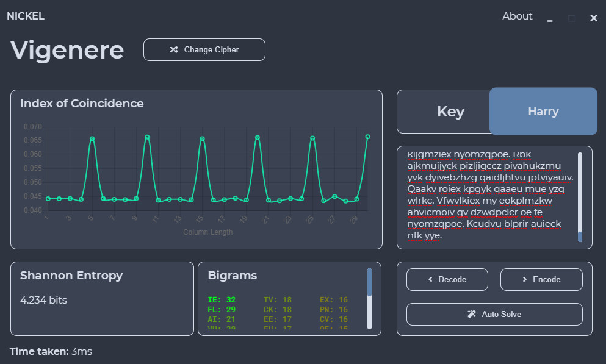This screenshot has width=606, height=364.
Task: Click the Change Cipher button
Action: (x=204, y=50)
